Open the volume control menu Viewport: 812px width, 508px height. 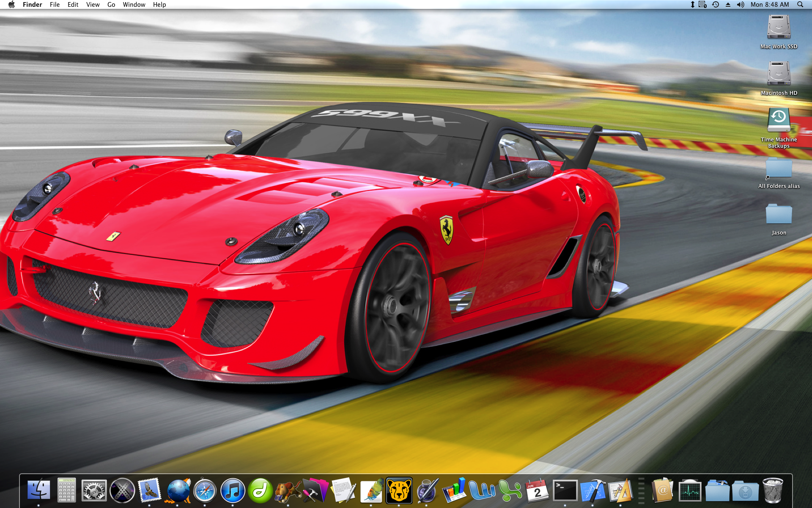click(740, 5)
